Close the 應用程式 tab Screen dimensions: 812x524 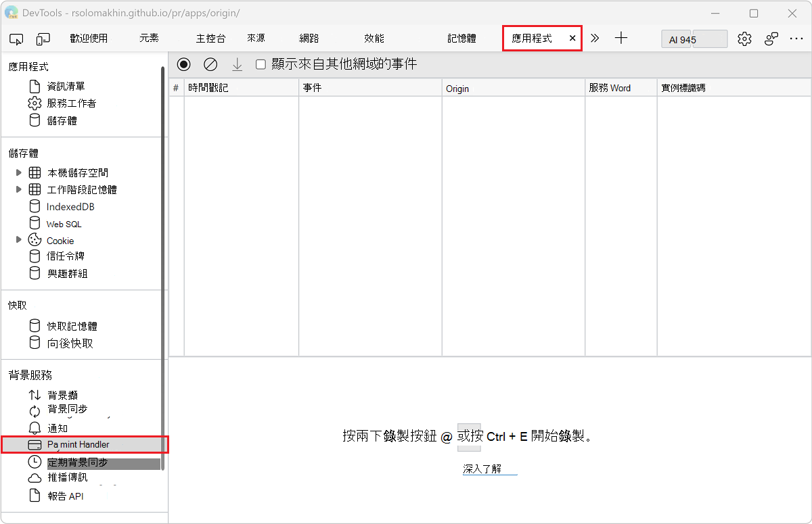point(572,39)
